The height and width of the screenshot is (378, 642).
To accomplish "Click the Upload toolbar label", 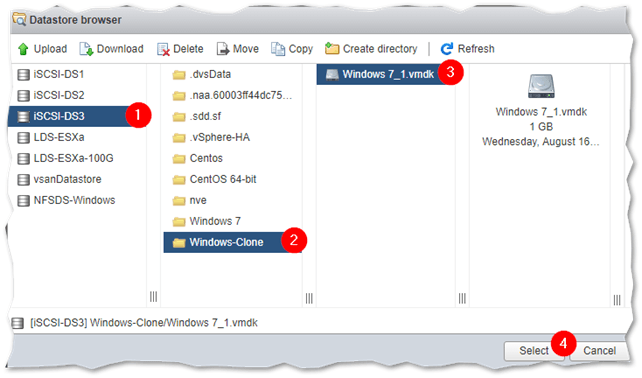I will (x=50, y=49).
